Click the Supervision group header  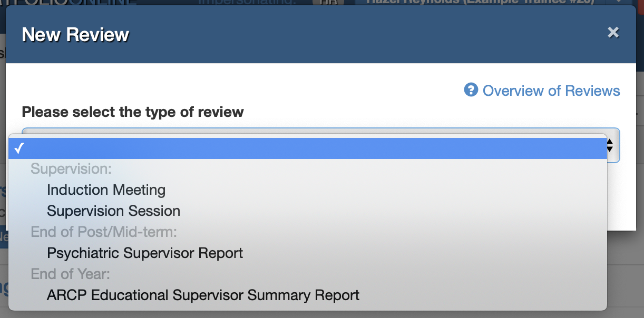tap(71, 169)
